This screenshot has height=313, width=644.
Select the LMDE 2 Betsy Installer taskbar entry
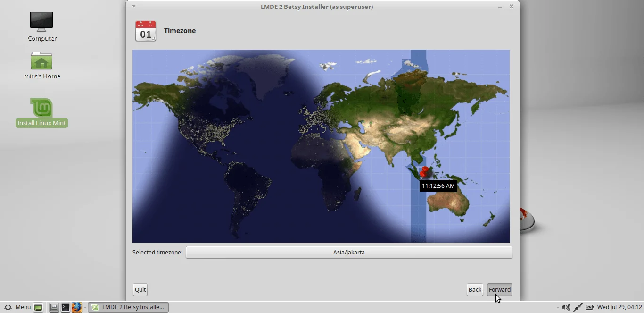(x=128, y=307)
